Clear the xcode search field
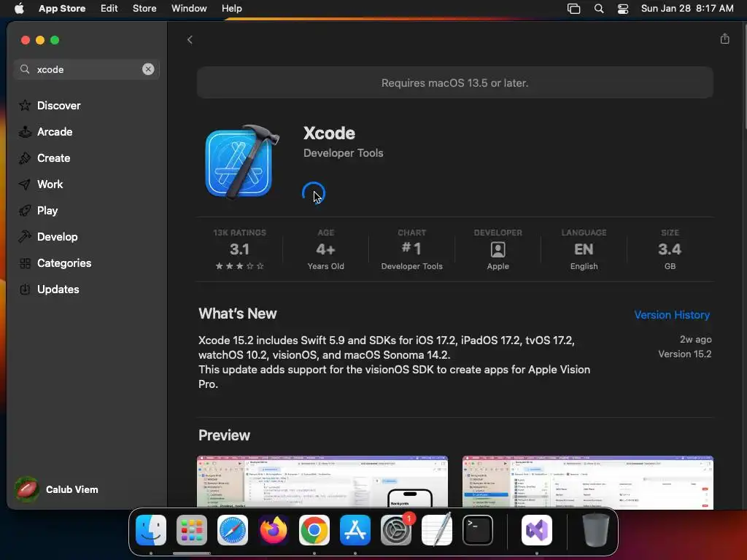Image resolution: width=747 pixels, height=560 pixels. pos(148,69)
